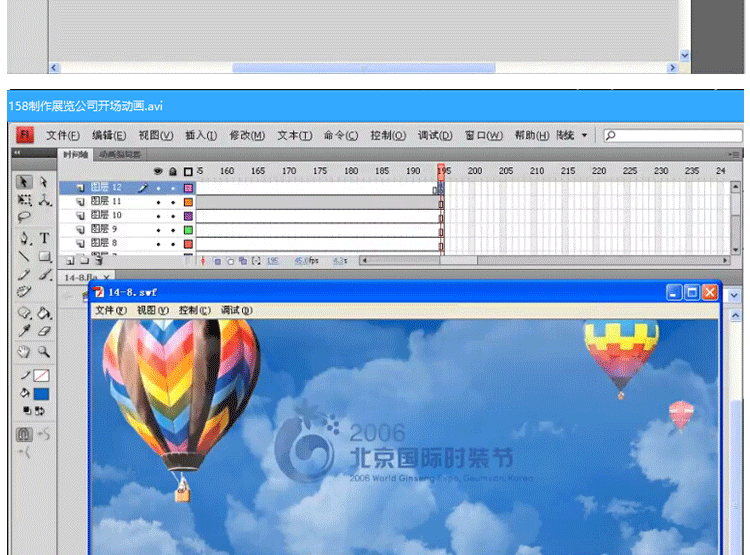Select the Zoom magnifier tool
This screenshot has width=750, height=555.
pyautogui.click(x=44, y=352)
